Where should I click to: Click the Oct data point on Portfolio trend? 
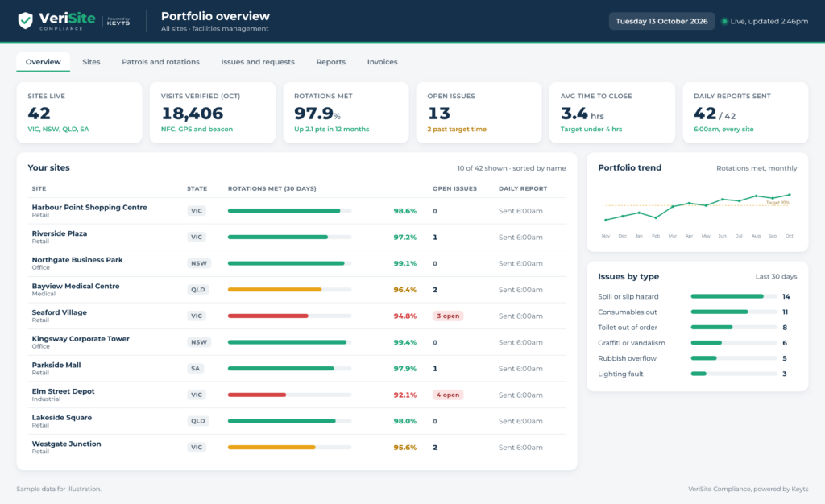790,195
